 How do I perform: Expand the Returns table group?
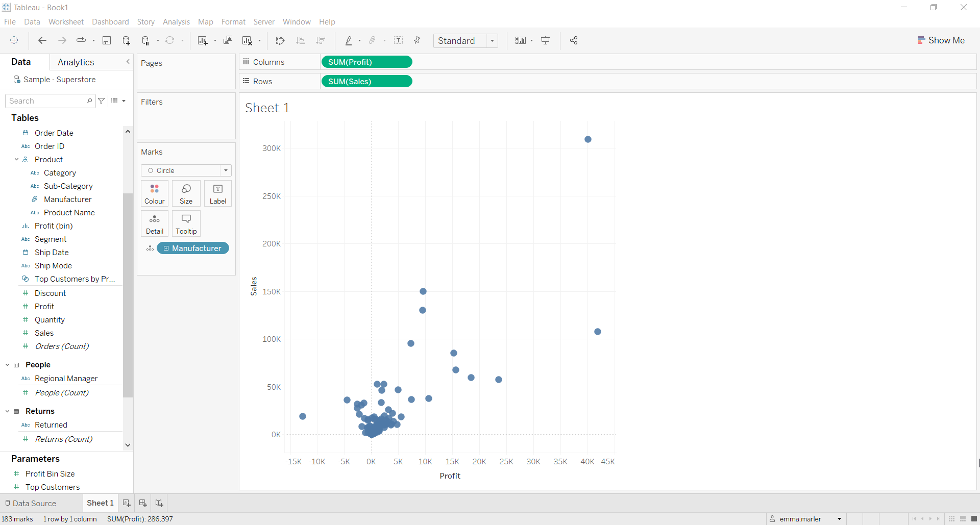7,411
